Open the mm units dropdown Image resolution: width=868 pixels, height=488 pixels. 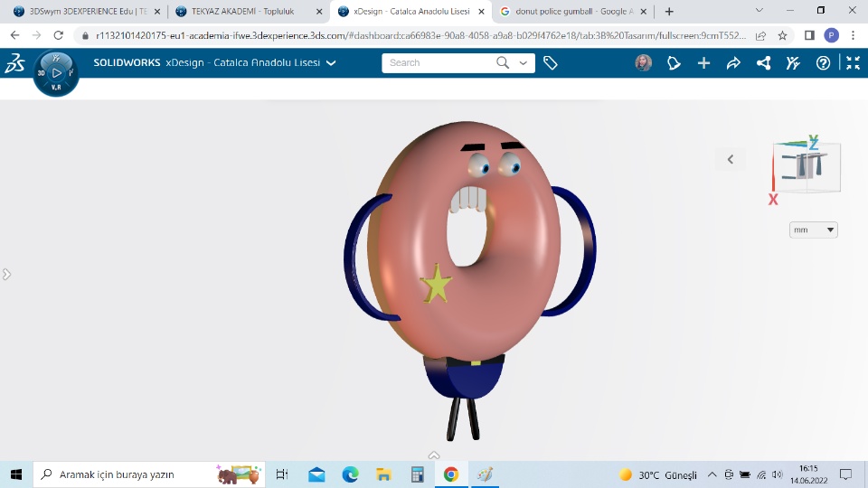(x=813, y=230)
